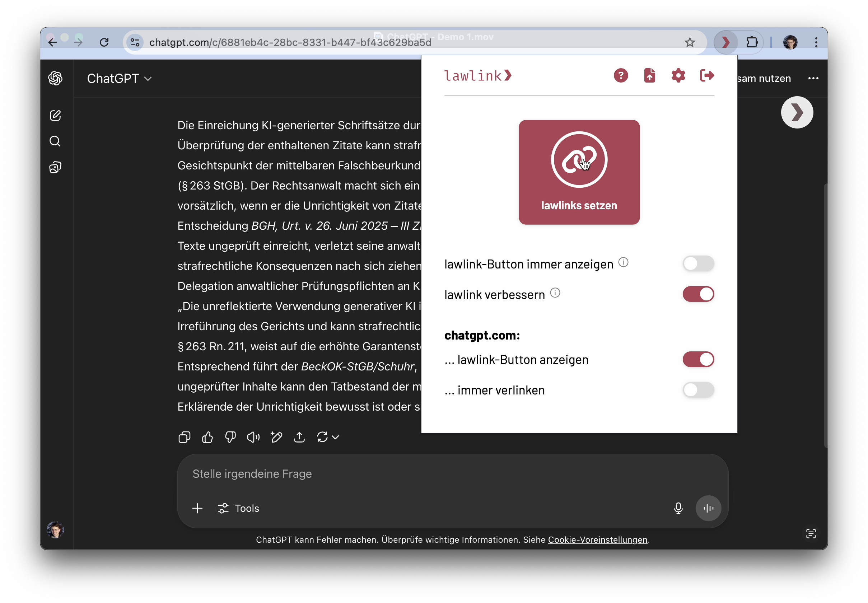Click the lawlink help question mark icon
The image size is (868, 603).
(x=620, y=76)
